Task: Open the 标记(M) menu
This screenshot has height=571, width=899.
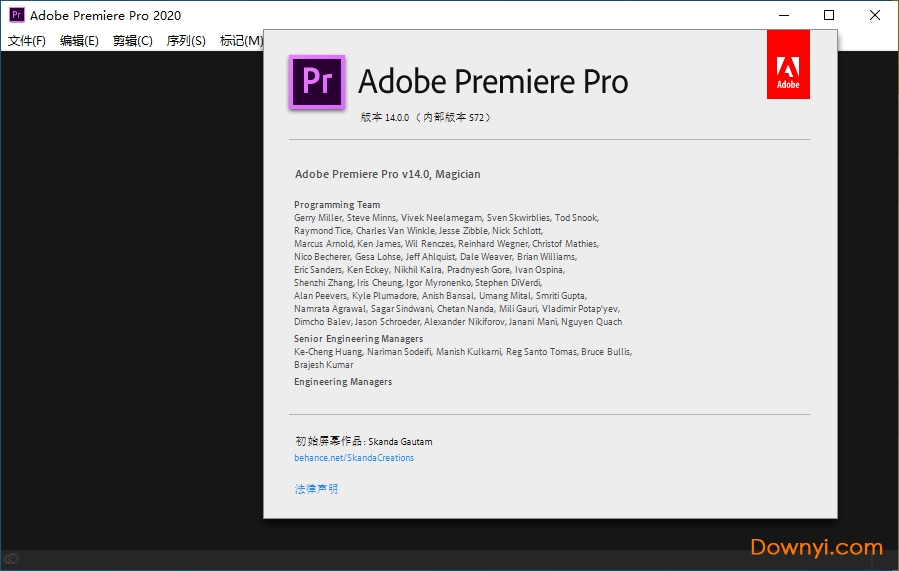Action: (241, 41)
